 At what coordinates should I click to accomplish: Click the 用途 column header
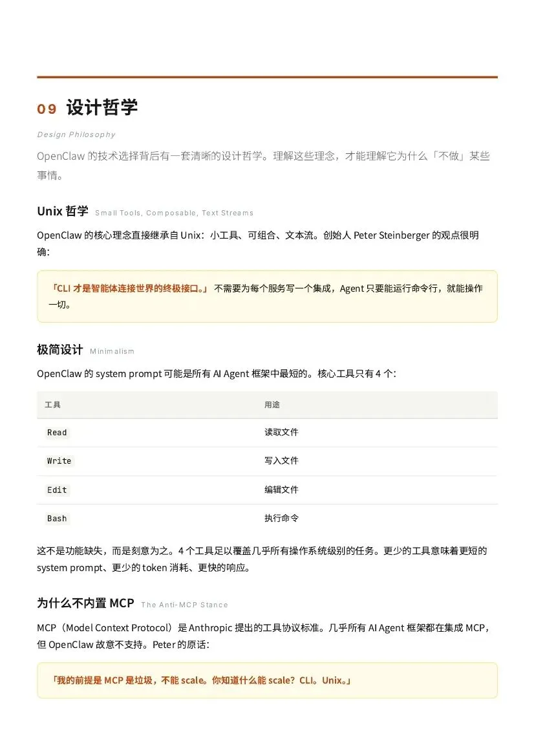tap(272, 405)
